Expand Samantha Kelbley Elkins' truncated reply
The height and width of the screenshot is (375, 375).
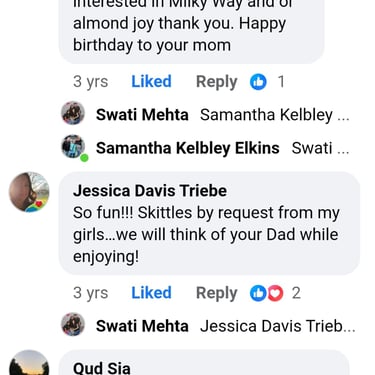(320, 148)
